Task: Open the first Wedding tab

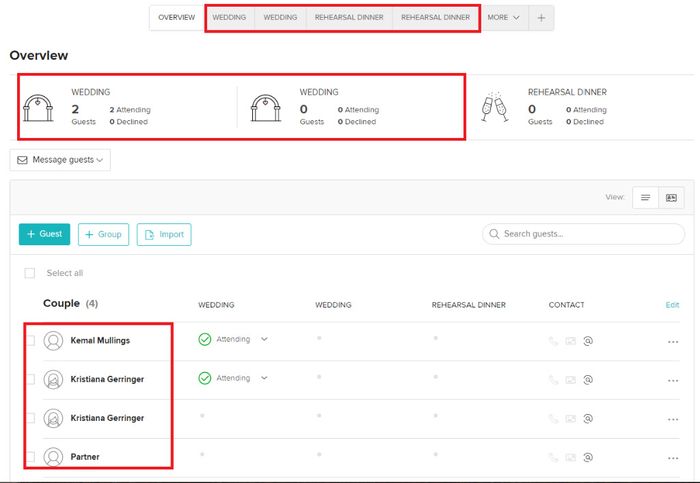Action: (229, 18)
